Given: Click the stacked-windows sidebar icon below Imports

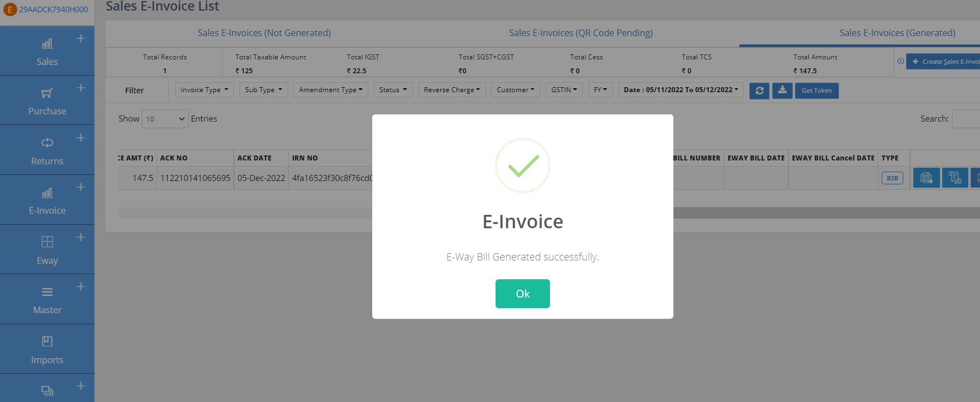Looking at the screenshot, I should (47, 391).
